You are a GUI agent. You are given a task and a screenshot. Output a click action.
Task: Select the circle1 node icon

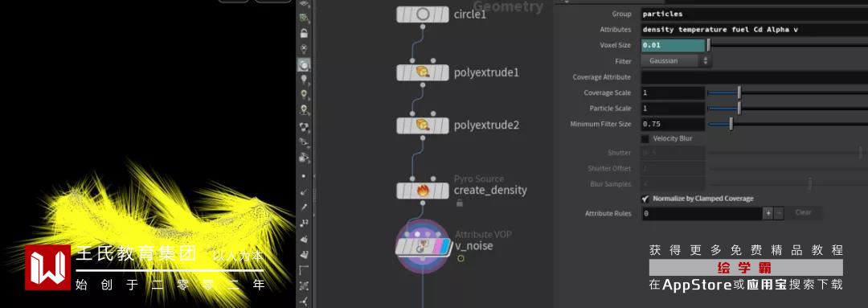coord(423,14)
